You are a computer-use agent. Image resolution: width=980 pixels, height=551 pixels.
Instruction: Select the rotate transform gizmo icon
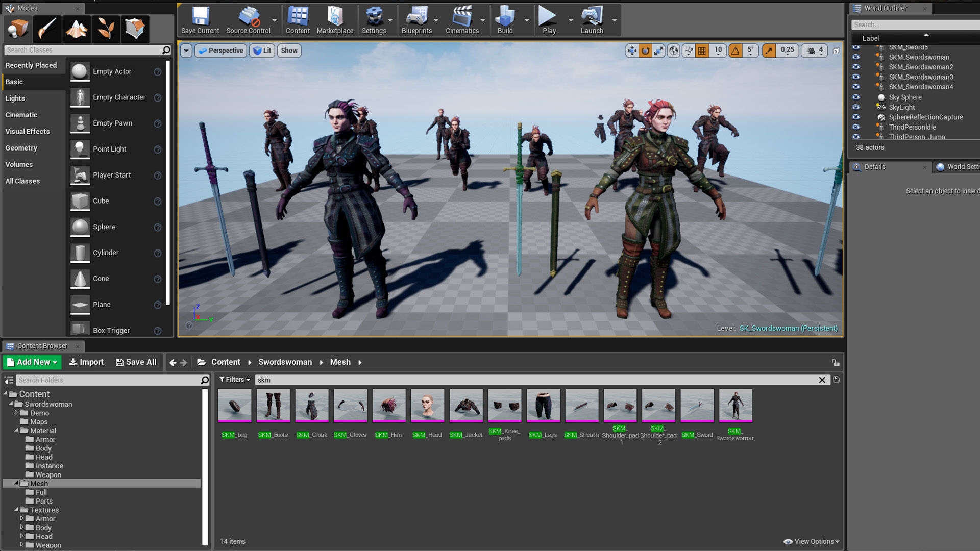click(x=646, y=51)
